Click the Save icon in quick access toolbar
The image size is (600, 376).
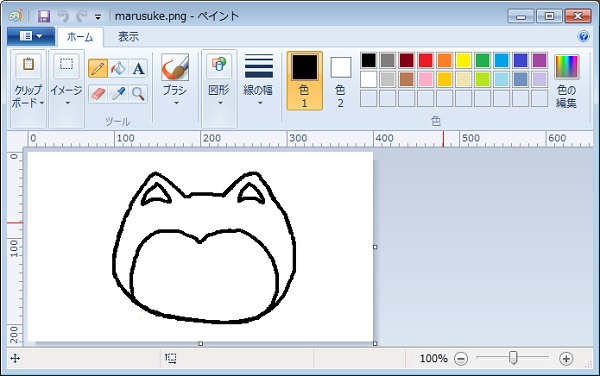point(44,16)
